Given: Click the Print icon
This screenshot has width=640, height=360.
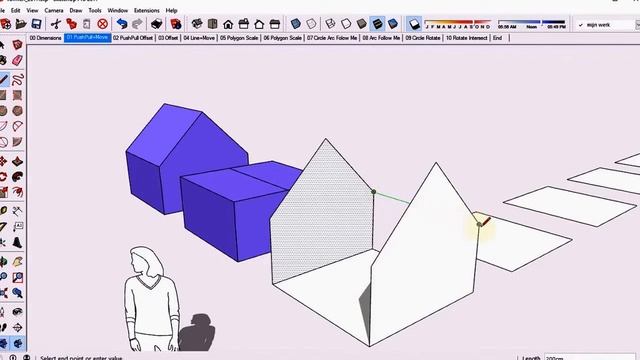Looking at the screenshot, I should [x=157, y=24].
